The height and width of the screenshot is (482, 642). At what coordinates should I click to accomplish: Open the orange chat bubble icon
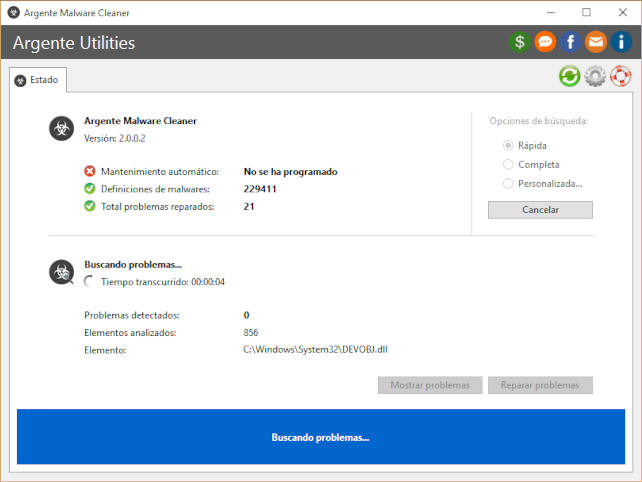click(x=545, y=42)
